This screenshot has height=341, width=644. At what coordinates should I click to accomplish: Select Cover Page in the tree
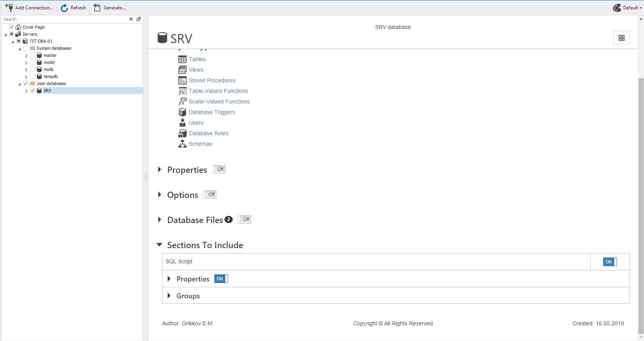(33, 27)
